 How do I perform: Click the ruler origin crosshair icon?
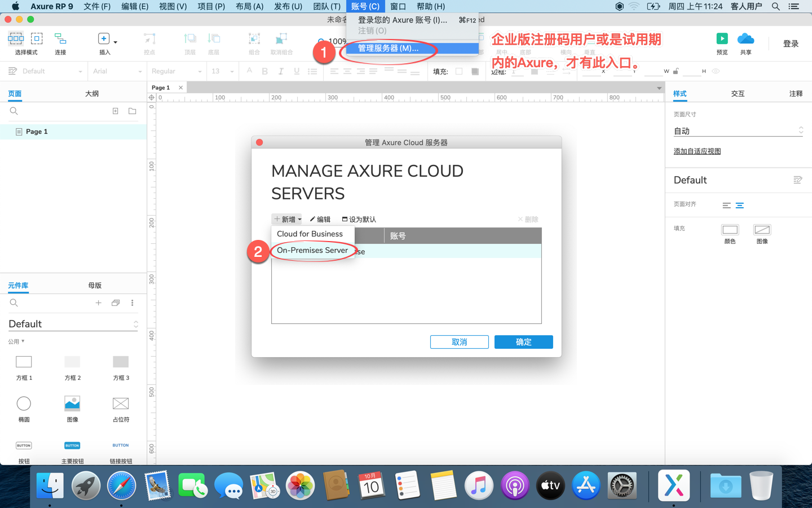click(x=151, y=98)
